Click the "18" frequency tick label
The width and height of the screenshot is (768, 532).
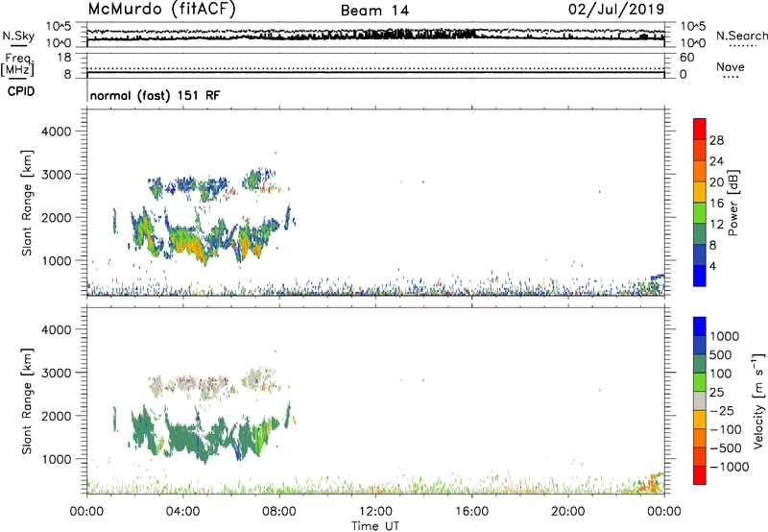click(x=64, y=58)
